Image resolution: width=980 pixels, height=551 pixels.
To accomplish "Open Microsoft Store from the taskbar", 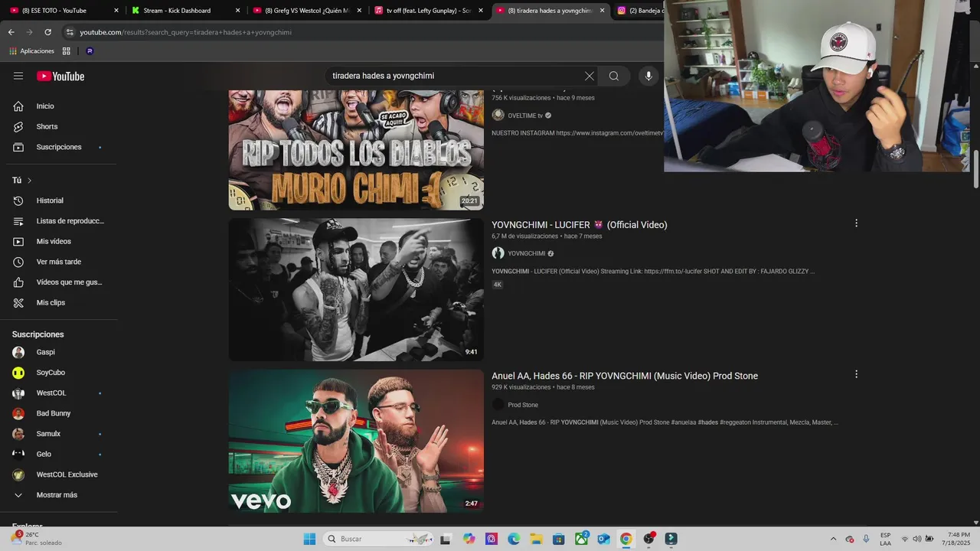I will click(559, 539).
